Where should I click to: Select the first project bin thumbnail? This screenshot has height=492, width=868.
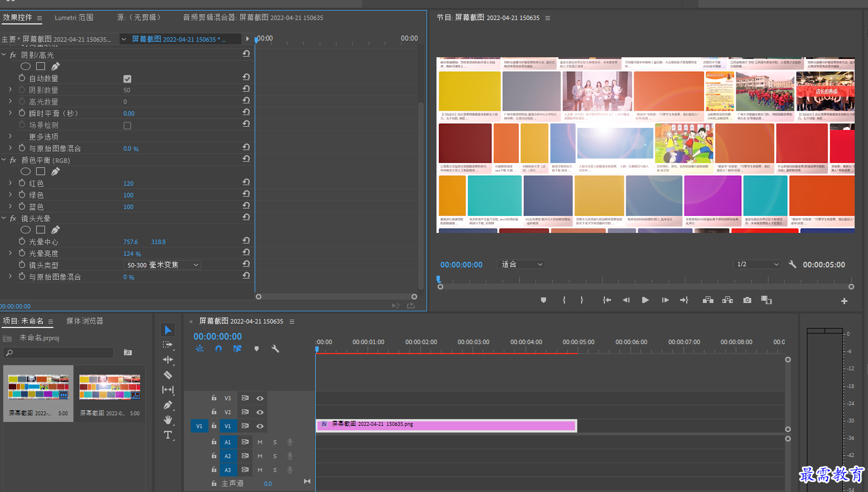[x=39, y=387]
